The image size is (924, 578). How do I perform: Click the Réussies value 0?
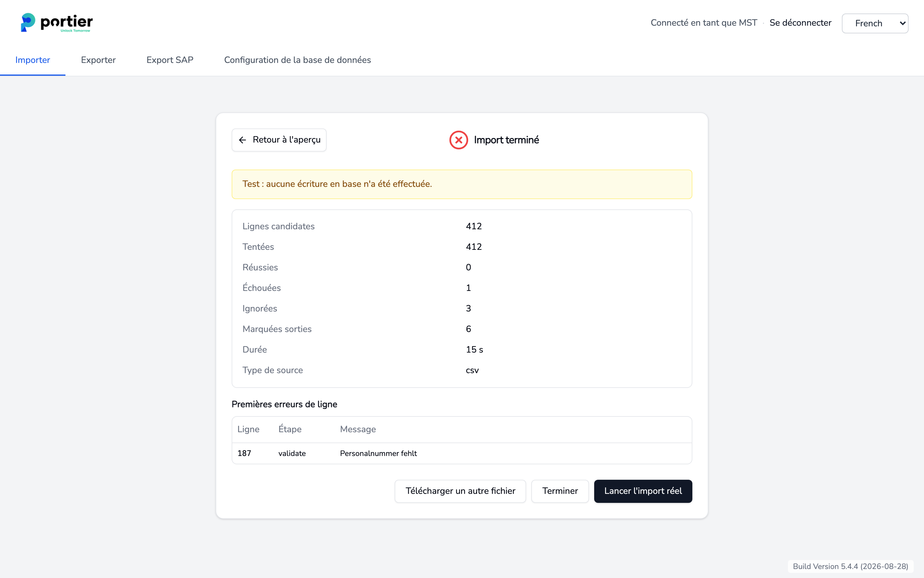[468, 267]
